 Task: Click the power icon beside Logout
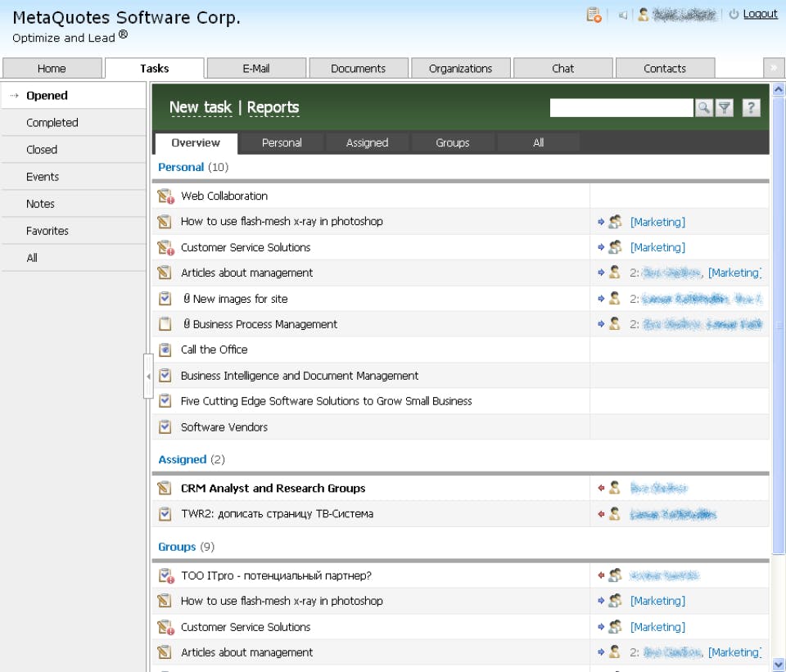(x=734, y=15)
